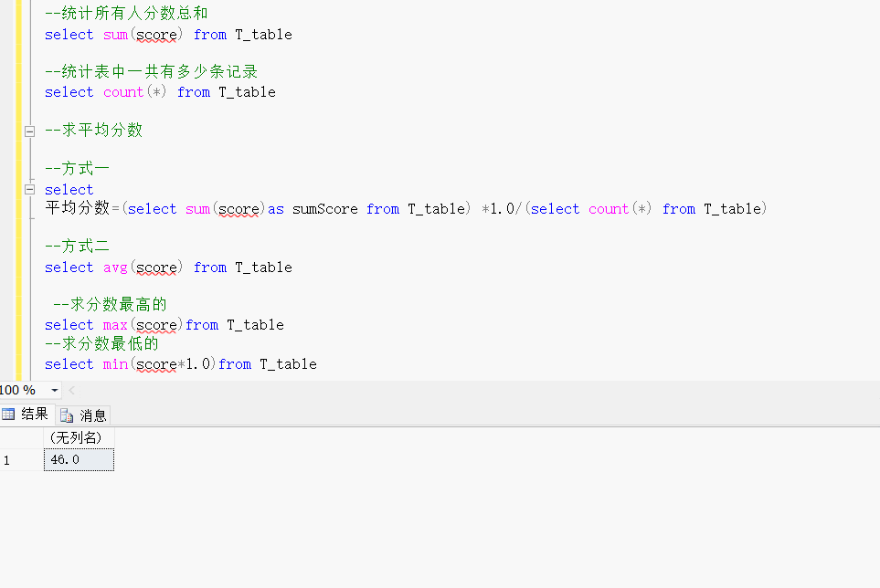This screenshot has height=588, width=880.
Task: Place cursor in comment --统计表中一共有多少条记录
Action: pos(151,72)
